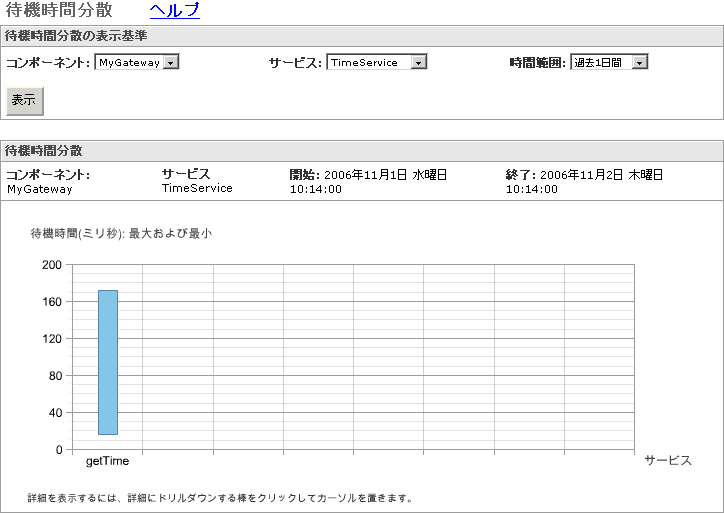Click the 80 y-axis value
724x513 pixels.
55,376
